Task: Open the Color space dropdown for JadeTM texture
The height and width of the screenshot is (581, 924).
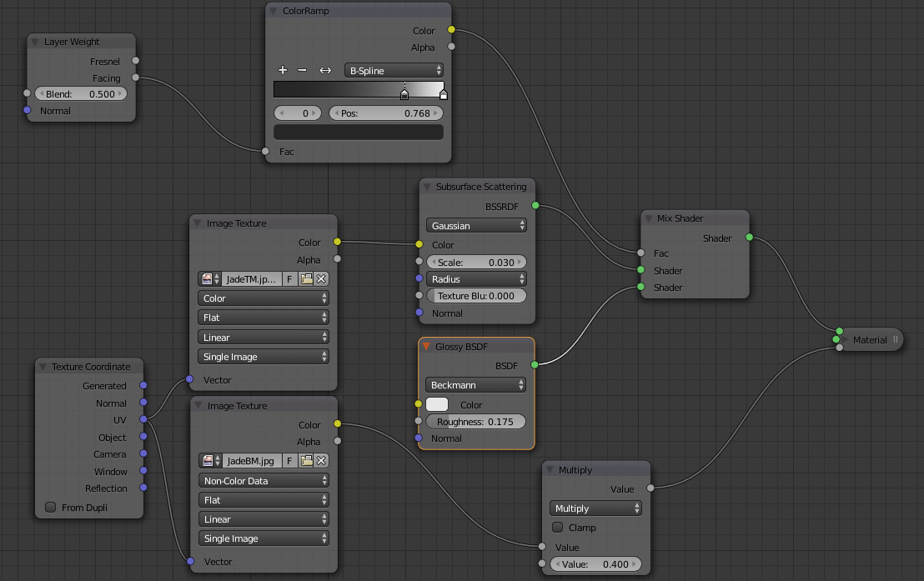Action: tap(264, 298)
